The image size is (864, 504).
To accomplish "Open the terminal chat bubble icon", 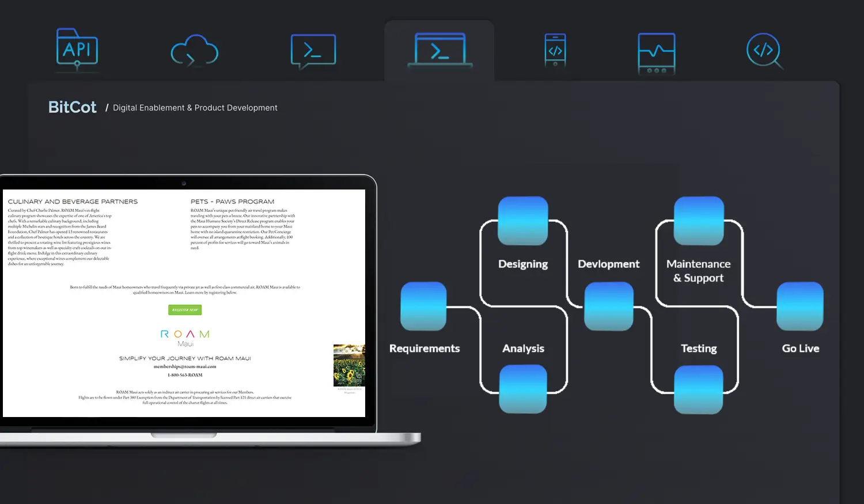I will click(x=313, y=51).
